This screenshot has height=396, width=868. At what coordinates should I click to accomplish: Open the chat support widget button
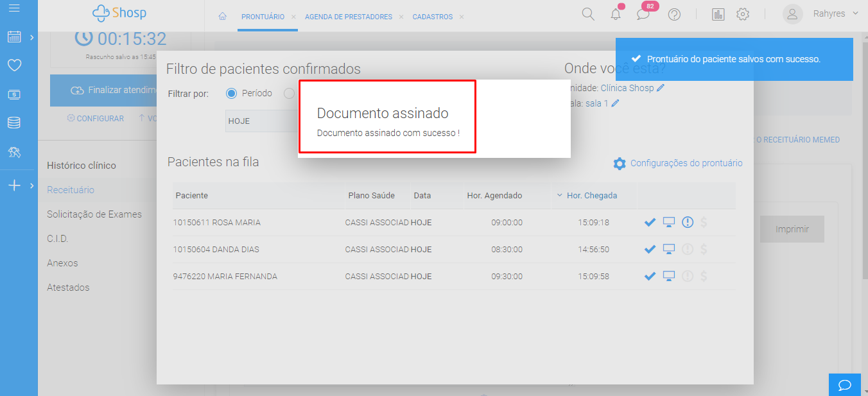(845, 384)
